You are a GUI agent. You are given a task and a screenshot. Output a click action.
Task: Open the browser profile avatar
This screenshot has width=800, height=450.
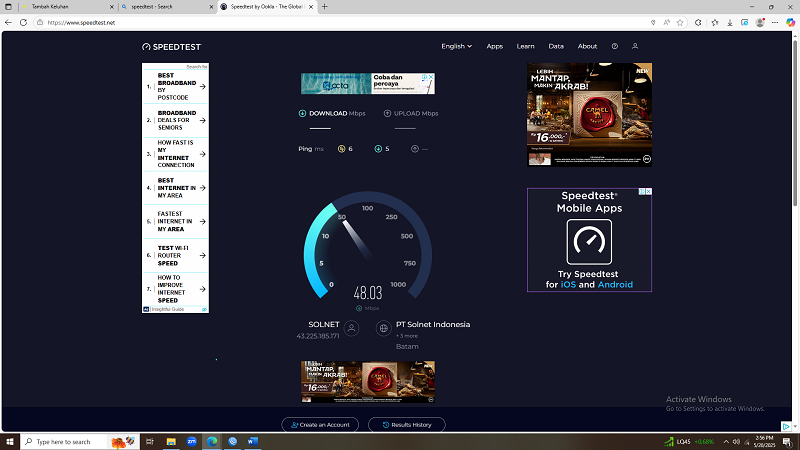click(760, 22)
